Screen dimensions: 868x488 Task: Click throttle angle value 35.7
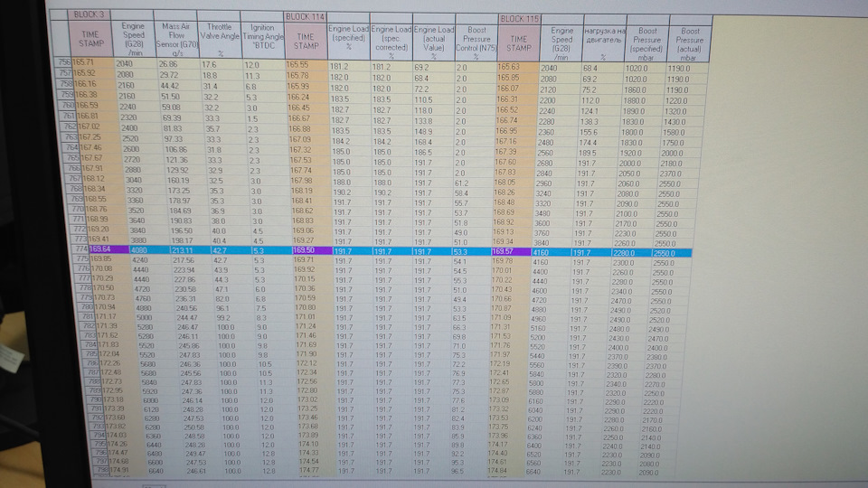(x=213, y=128)
